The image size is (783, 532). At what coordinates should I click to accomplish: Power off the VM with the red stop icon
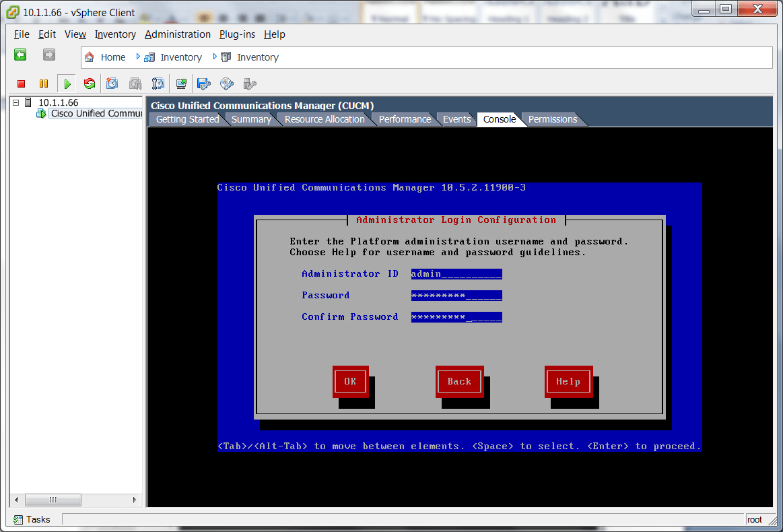[x=21, y=84]
